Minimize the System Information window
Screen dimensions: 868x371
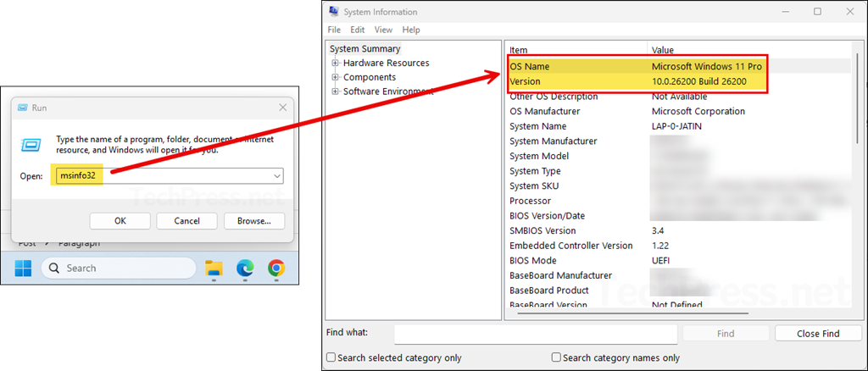787,12
